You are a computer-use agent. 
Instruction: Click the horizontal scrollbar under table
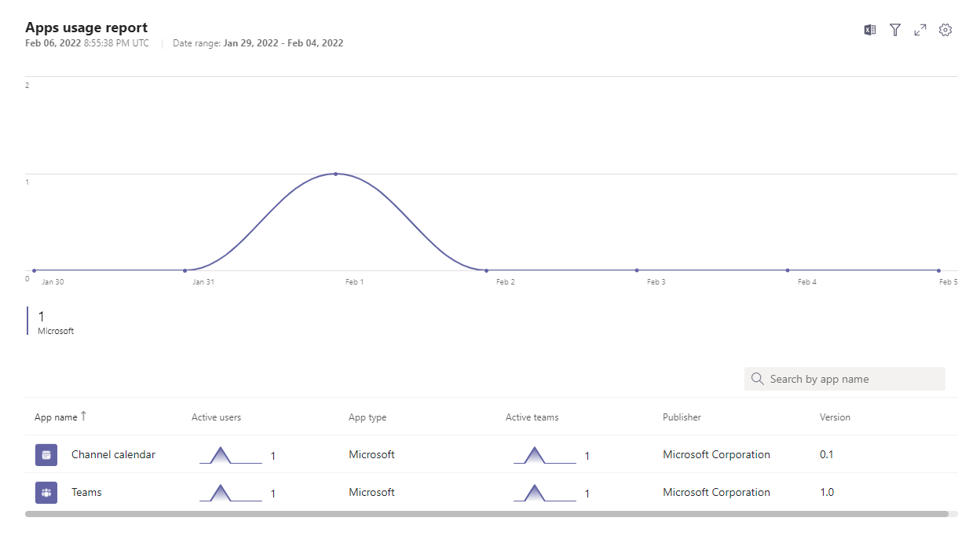(486, 514)
